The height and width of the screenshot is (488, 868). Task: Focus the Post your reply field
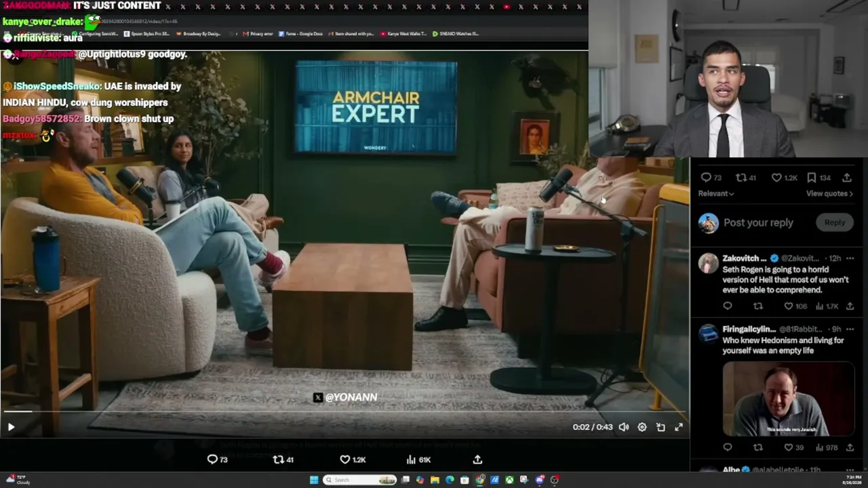[758, 223]
